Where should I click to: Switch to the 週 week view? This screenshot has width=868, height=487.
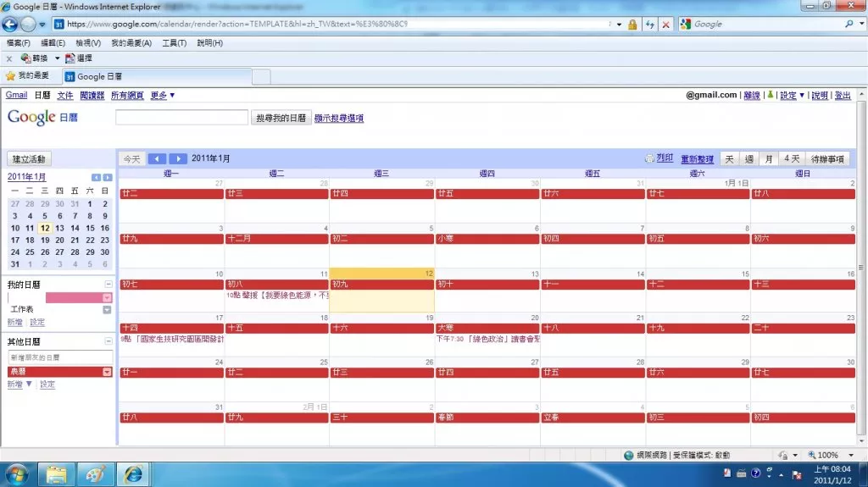(749, 159)
